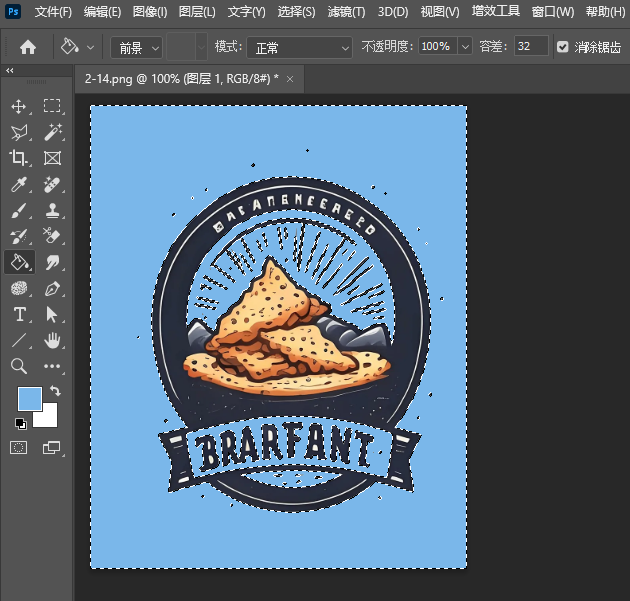The image size is (630, 601).
Task: Pick the Magic Wand tool
Action: point(52,132)
